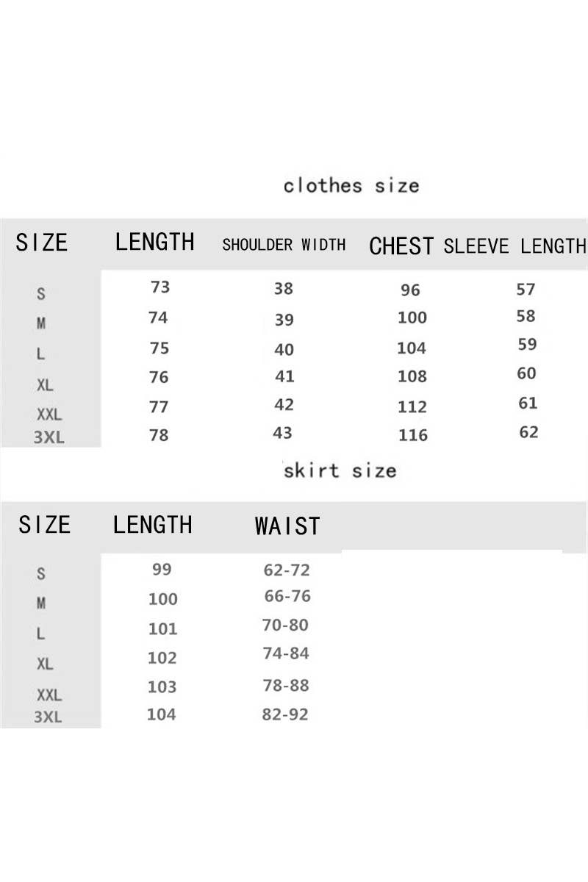Select waist range 70-80
The image size is (588, 882).
285,625
